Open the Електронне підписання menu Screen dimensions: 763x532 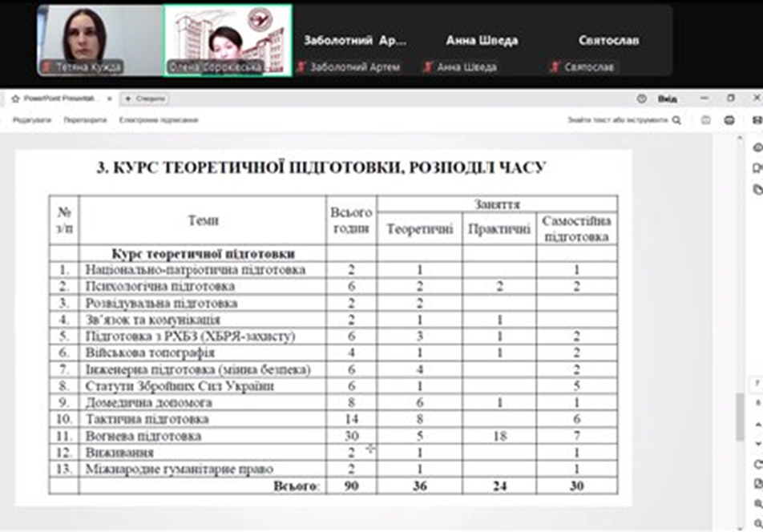point(159,120)
